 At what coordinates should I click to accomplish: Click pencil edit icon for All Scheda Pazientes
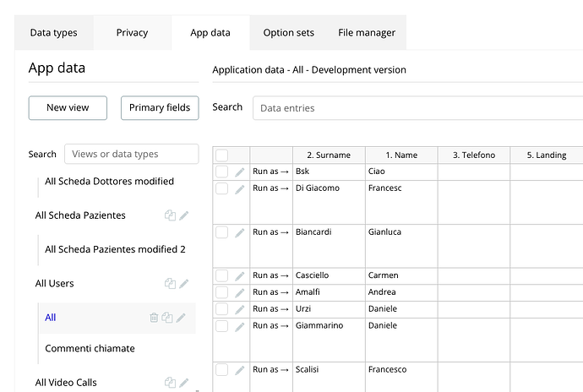point(183,215)
